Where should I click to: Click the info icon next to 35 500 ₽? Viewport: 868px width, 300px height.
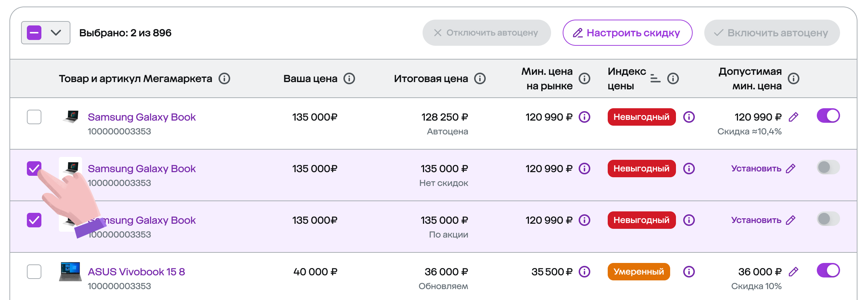click(584, 272)
